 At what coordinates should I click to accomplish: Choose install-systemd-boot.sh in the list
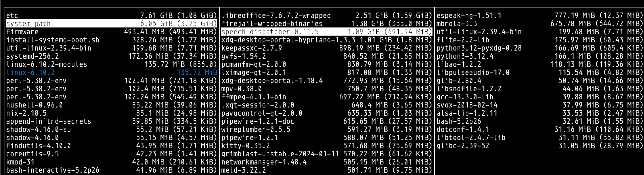click(53, 40)
